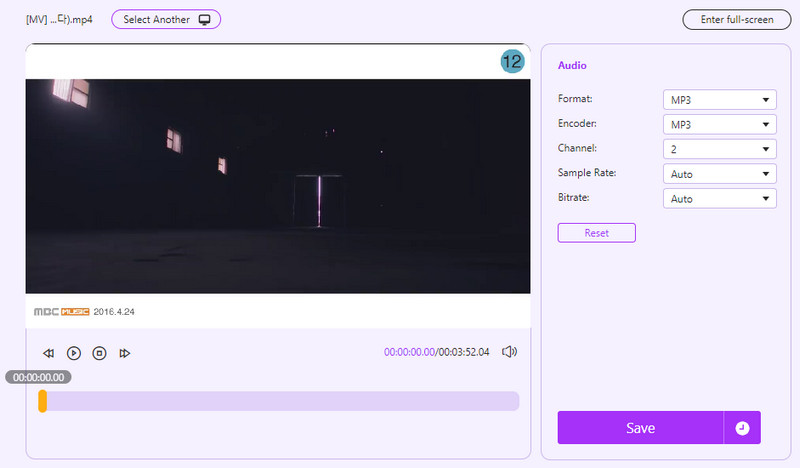Select the Audio section tab

pyautogui.click(x=572, y=65)
